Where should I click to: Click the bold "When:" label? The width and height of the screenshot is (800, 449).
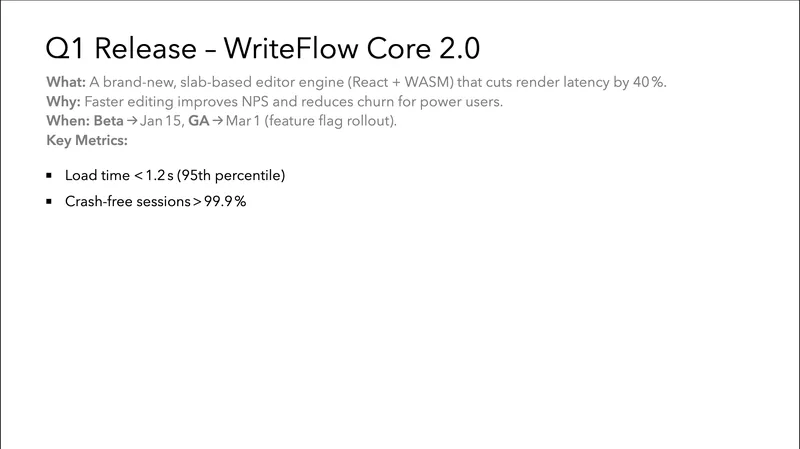68,121
